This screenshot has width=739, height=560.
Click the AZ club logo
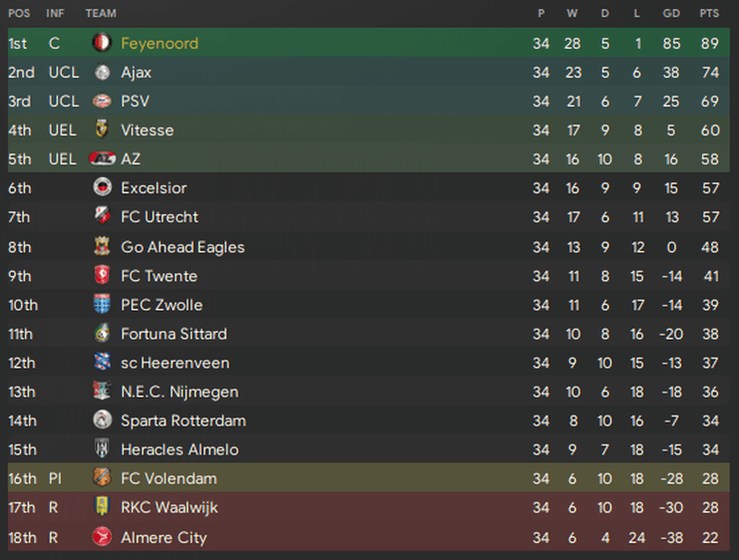[103, 158]
